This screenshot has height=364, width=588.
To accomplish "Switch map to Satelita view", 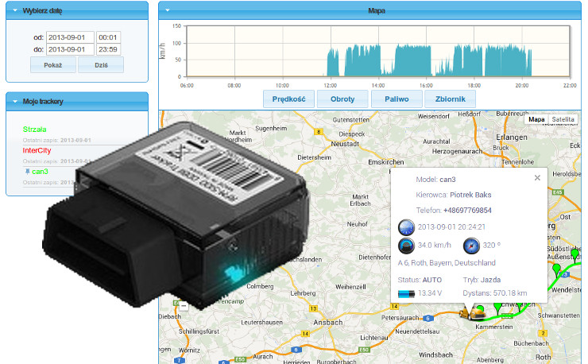I will click(563, 119).
